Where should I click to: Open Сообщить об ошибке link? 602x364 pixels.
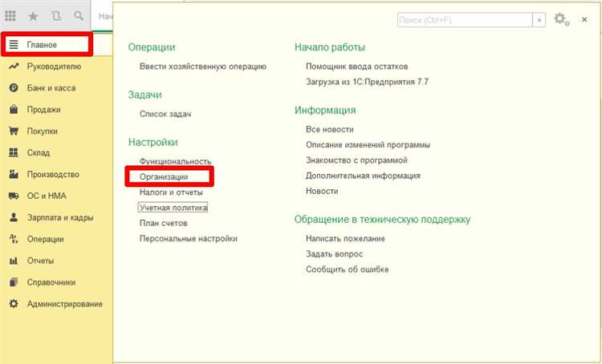coord(347,269)
